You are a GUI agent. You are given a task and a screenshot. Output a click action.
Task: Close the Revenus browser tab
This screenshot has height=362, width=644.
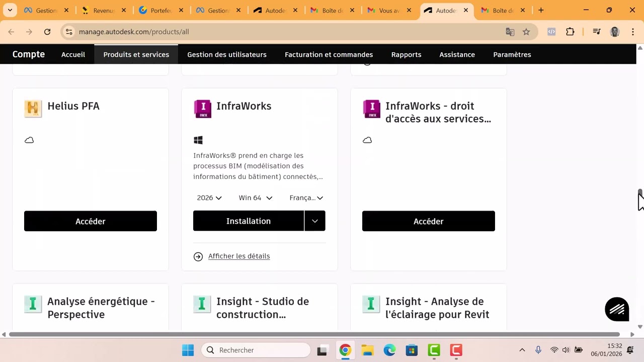[124, 10]
